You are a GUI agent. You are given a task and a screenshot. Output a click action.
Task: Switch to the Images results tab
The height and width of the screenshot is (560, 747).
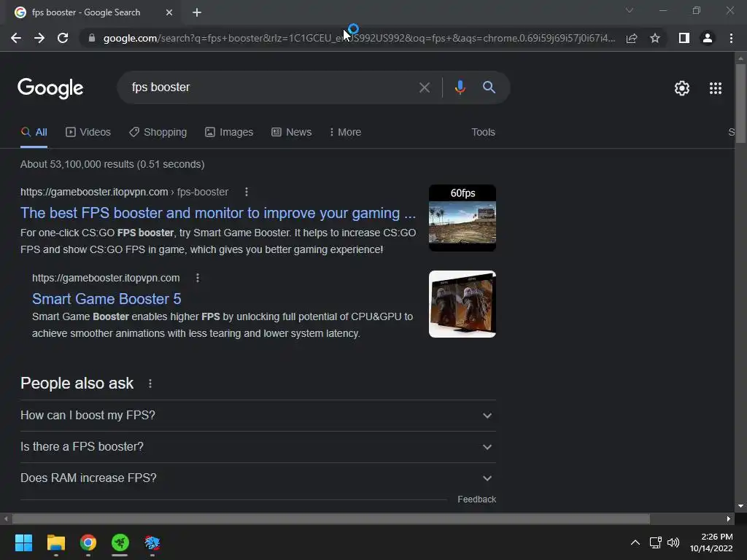[229, 132]
